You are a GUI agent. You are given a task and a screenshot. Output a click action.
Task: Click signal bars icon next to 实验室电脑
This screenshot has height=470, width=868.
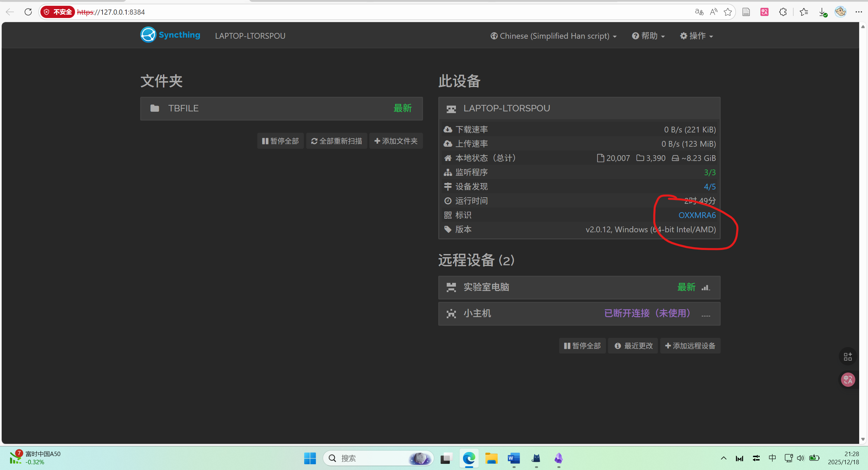(706, 288)
